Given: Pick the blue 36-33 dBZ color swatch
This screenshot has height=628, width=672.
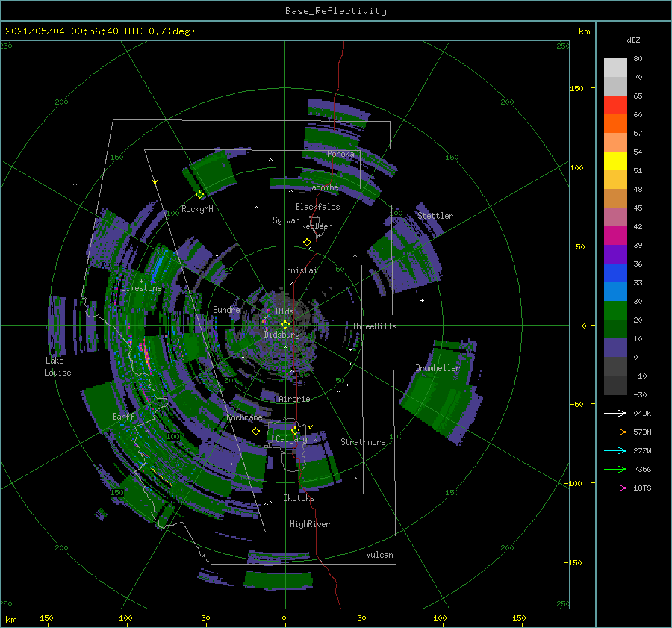Looking at the screenshot, I should click(615, 273).
